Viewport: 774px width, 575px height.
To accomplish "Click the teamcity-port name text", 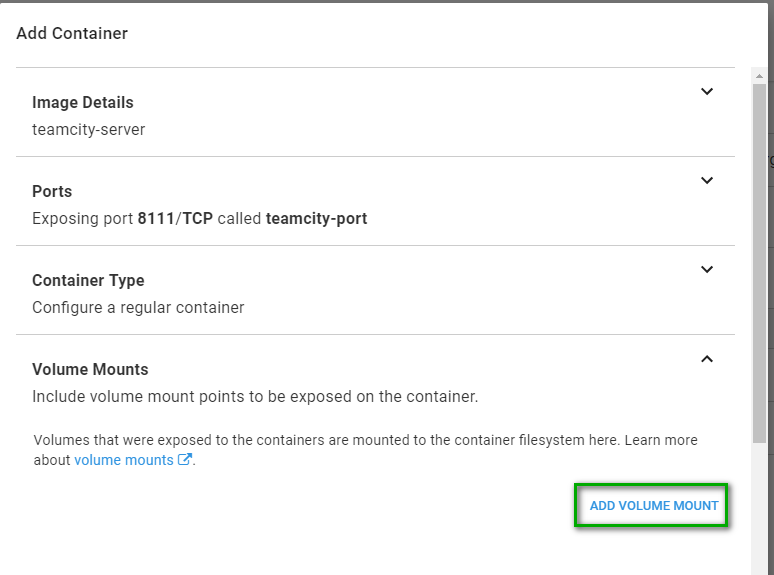I will click(x=316, y=218).
